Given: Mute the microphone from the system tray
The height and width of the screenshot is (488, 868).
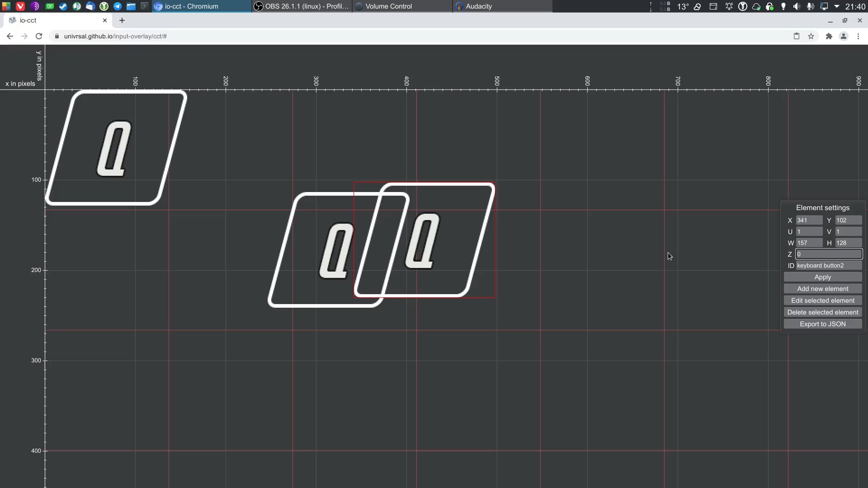Looking at the screenshot, I should point(810,7).
